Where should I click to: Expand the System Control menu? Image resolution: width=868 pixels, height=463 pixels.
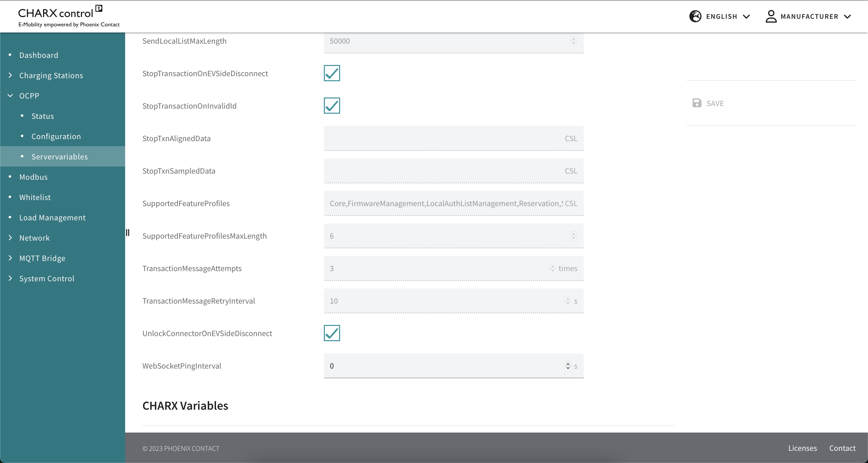pos(10,278)
